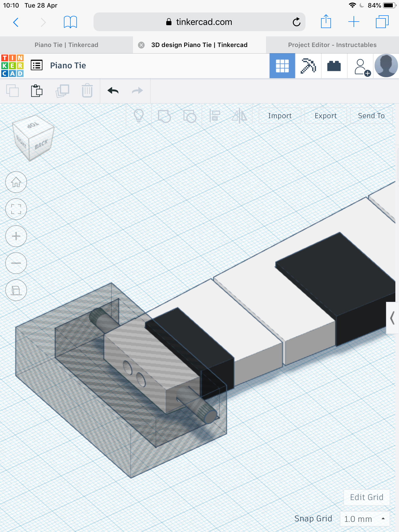
Task: Click the Copy tool
Action: (12, 91)
